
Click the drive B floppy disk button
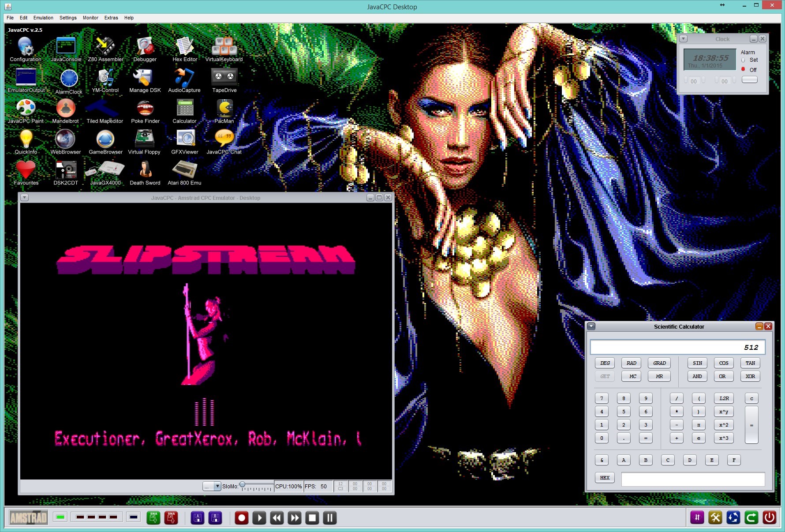click(x=215, y=517)
